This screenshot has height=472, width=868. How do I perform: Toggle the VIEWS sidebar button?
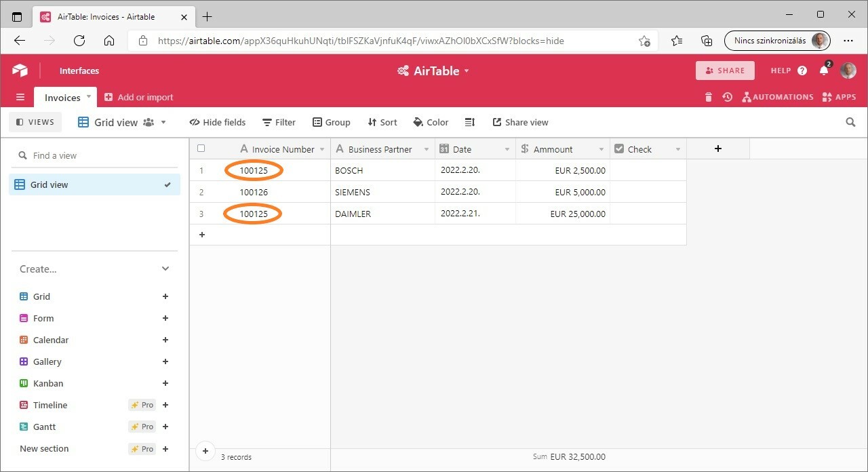pos(35,122)
